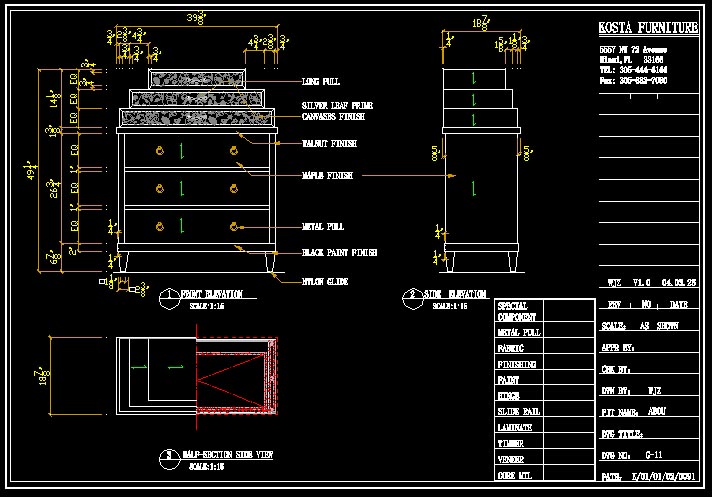Click the view bubble numbered 1, Front Elevation
Image resolution: width=712 pixels, height=497 pixels.
(x=169, y=299)
